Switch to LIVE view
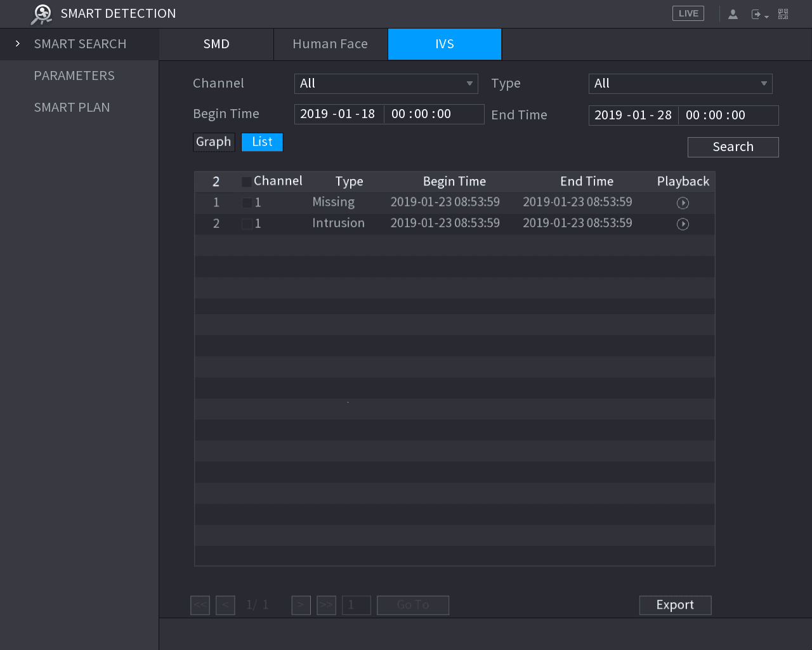The height and width of the screenshot is (650, 812). pyautogui.click(x=688, y=13)
